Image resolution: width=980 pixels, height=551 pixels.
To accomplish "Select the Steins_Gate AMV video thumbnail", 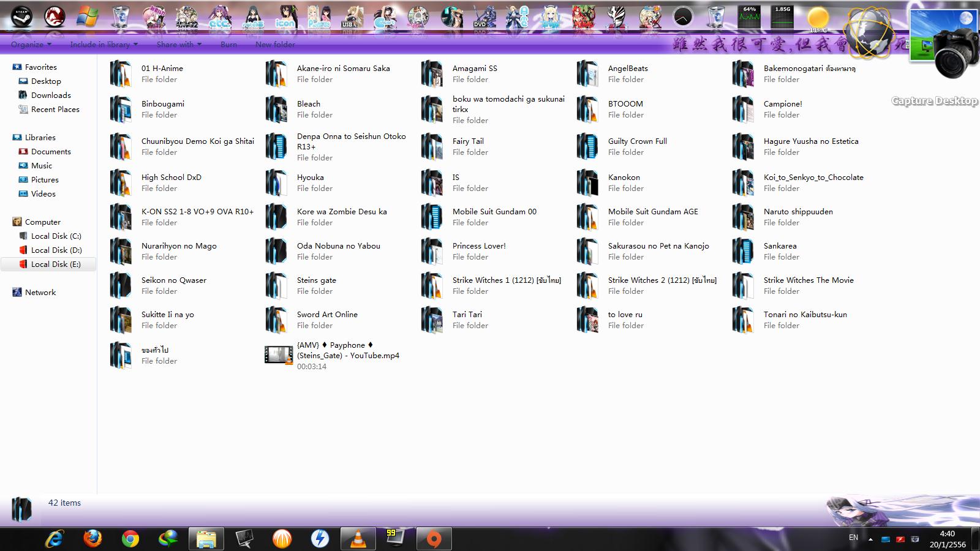I will (279, 355).
